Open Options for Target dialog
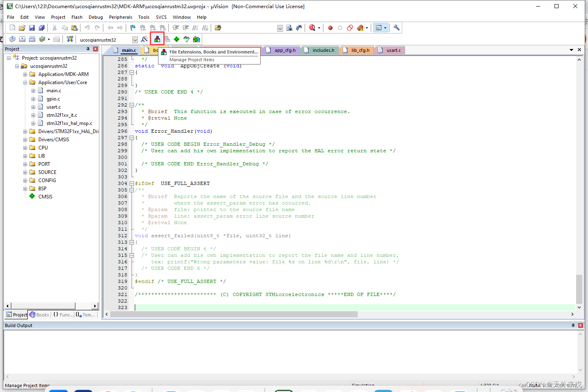 pyautogui.click(x=144, y=39)
